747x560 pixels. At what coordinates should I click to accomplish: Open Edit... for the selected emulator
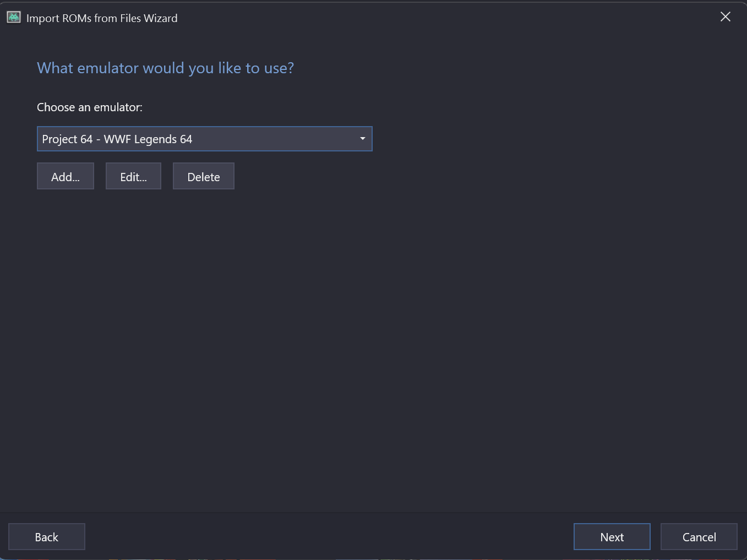(x=133, y=176)
